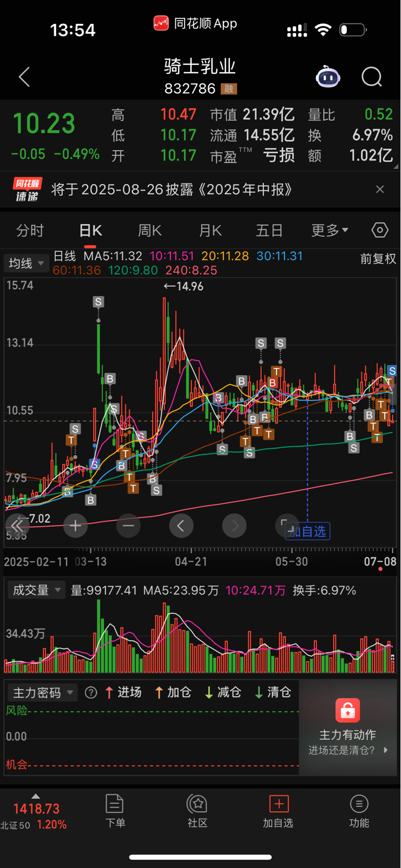Image resolution: width=401 pixels, height=868 pixels.
Task: Tap the 加仓 legend label
Action: (174, 692)
